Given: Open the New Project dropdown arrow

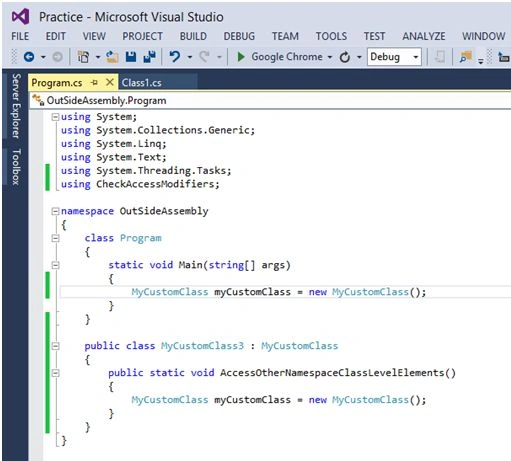Looking at the screenshot, I should (98, 57).
